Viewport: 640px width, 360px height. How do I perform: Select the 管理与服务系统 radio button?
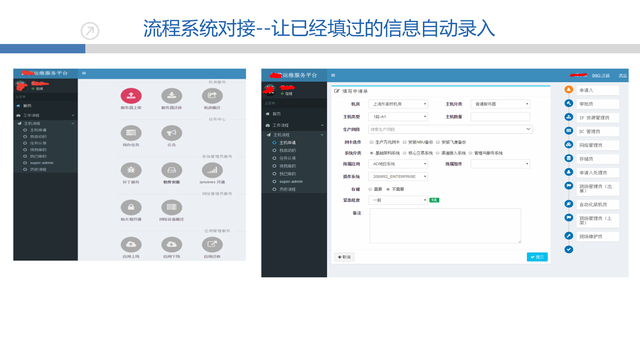[471, 153]
